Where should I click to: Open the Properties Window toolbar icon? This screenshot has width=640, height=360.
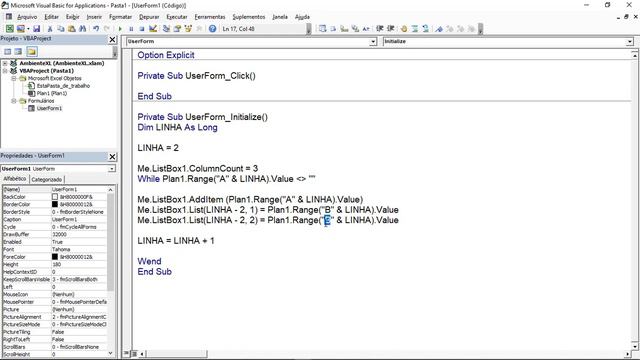(177, 29)
